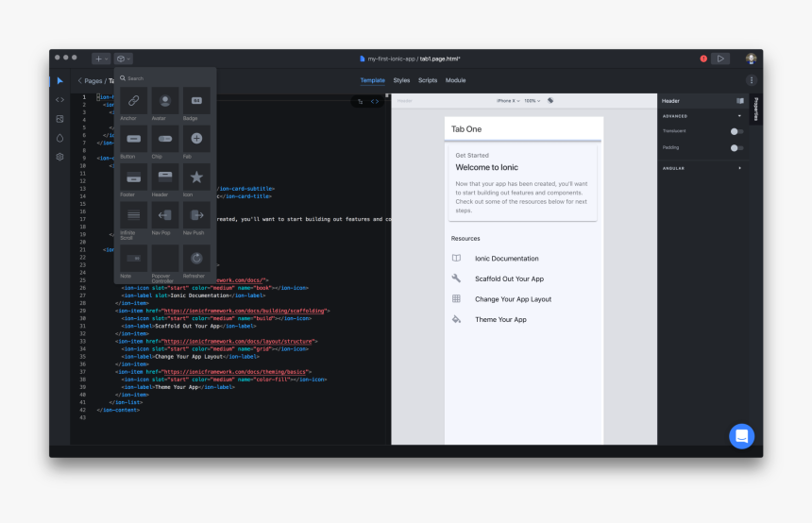The width and height of the screenshot is (812, 523).
Task: Collapse the Advanced properties section
Action: (x=739, y=116)
